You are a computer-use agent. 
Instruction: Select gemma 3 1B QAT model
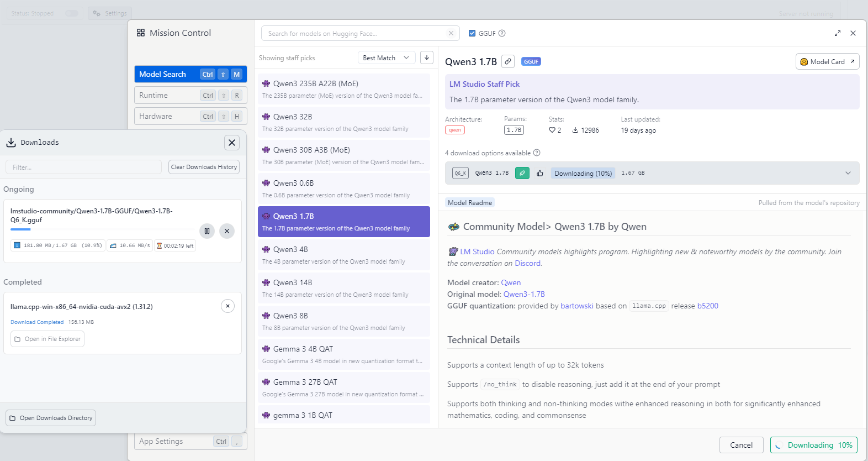coord(344,415)
